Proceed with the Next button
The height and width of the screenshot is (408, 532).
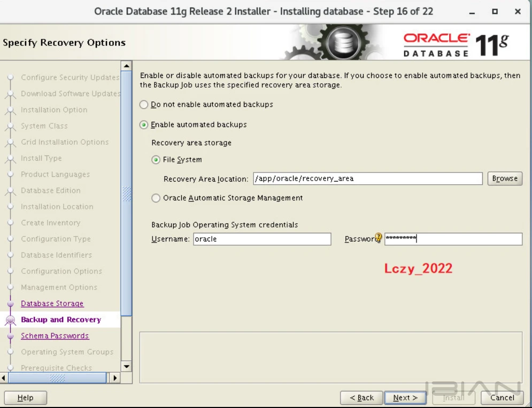click(405, 397)
